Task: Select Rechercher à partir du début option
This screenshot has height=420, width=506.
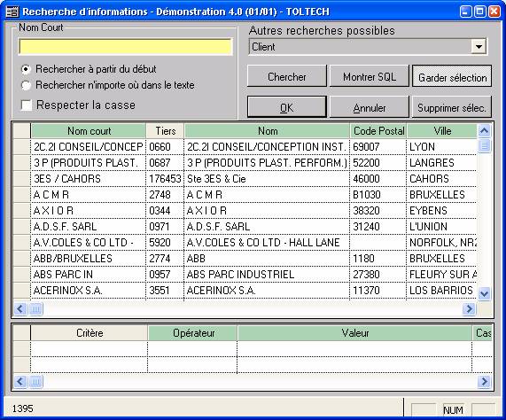Action: [x=26, y=69]
